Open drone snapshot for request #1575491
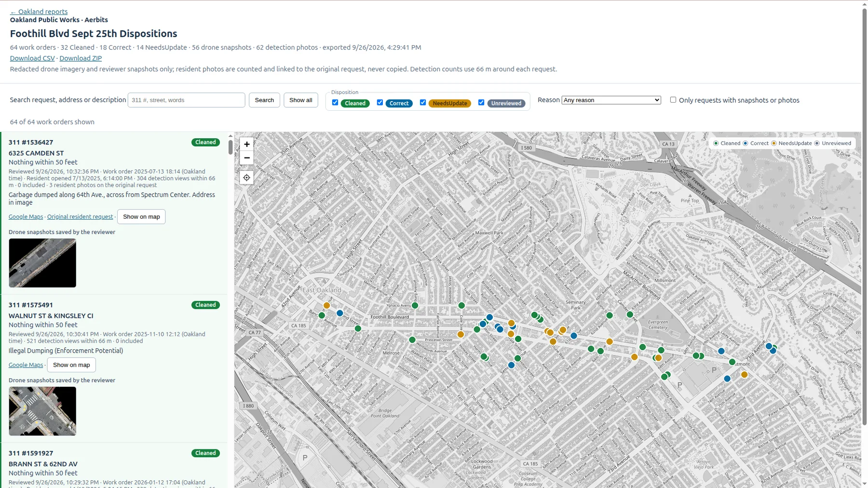Image resolution: width=868 pixels, height=488 pixels. pos(42,411)
